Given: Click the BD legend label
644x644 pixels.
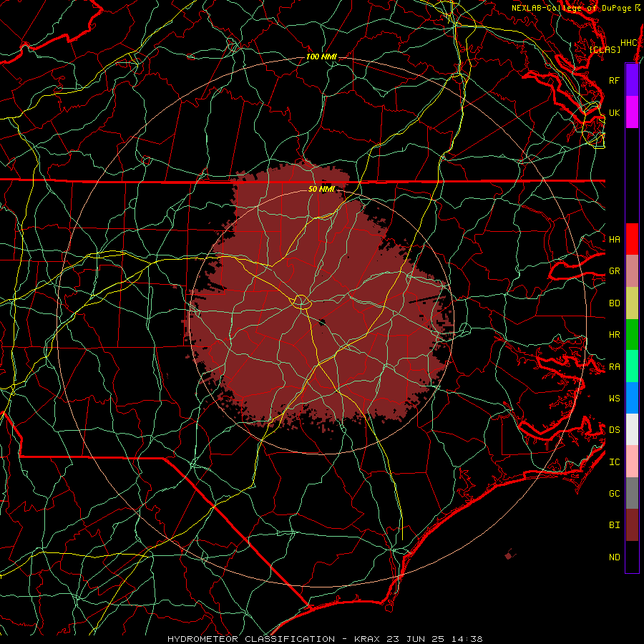Looking at the screenshot, I should pos(615,303).
